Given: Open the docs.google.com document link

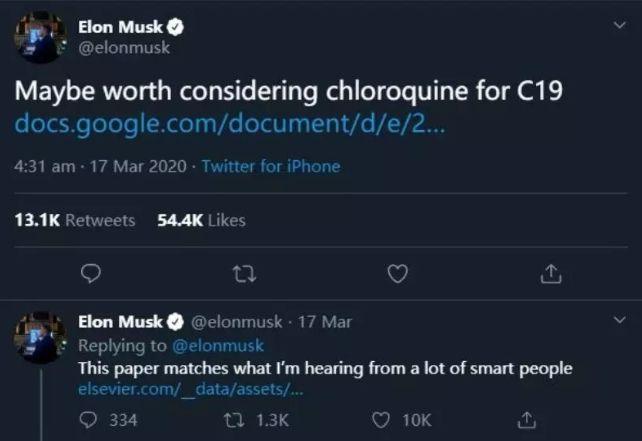Looking at the screenshot, I should tap(229, 124).
